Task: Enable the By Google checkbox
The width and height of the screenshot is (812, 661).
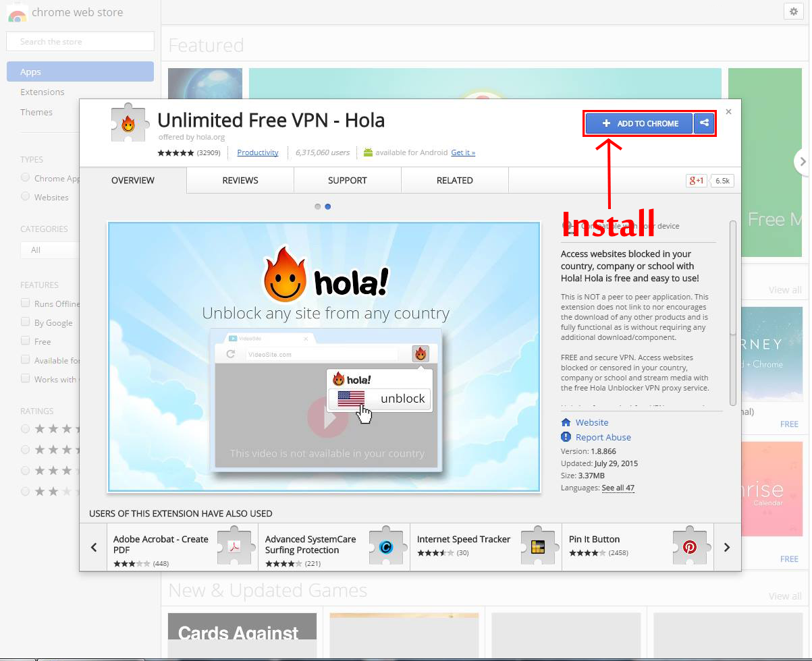Action: 26,322
